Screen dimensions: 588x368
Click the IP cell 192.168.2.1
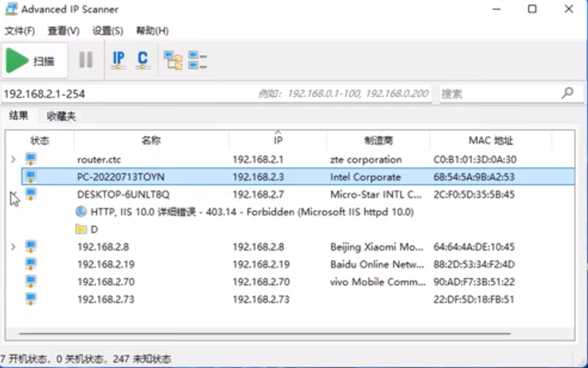click(x=258, y=160)
